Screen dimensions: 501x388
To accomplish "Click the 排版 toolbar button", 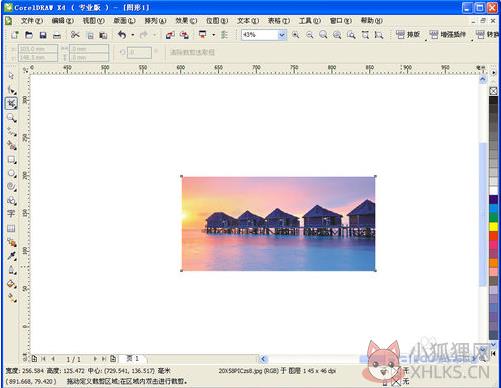I will [407, 35].
